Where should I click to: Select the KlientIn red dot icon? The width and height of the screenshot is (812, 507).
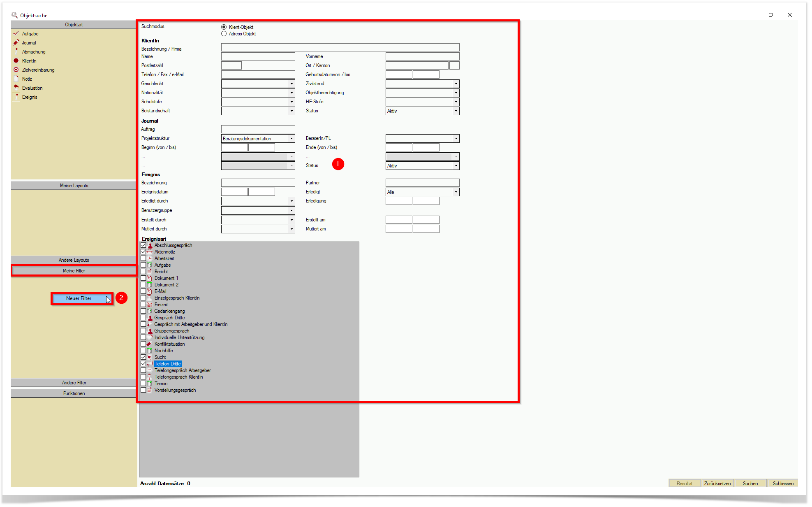(x=16, y=60)
